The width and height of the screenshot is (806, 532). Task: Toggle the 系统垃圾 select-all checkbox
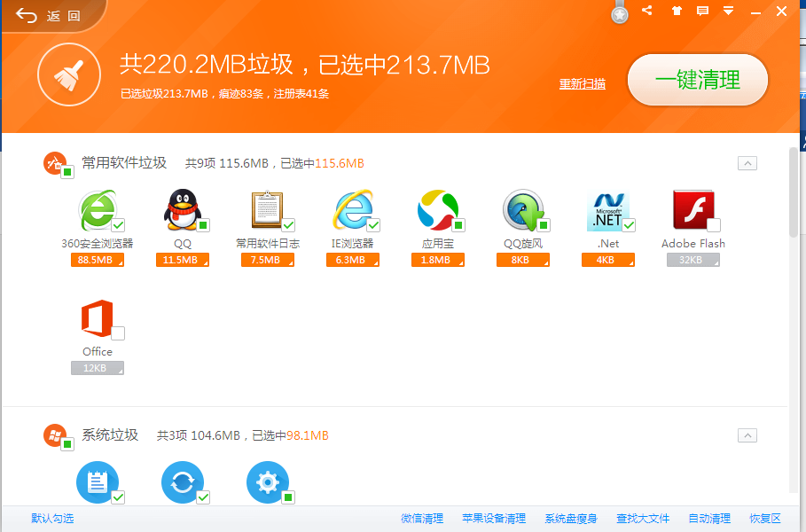point(67,444)
